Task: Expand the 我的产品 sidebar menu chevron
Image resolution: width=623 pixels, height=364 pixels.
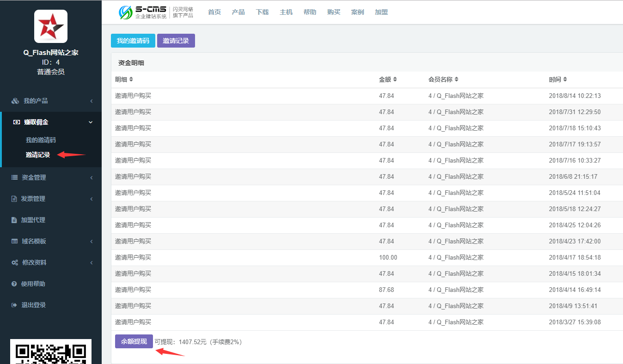Action: 91,101
